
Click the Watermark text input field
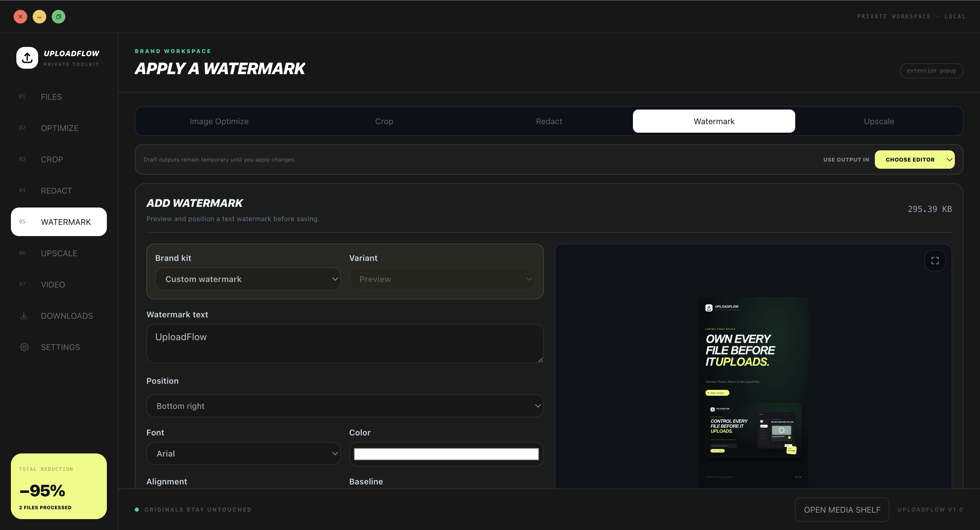point(345,343)
